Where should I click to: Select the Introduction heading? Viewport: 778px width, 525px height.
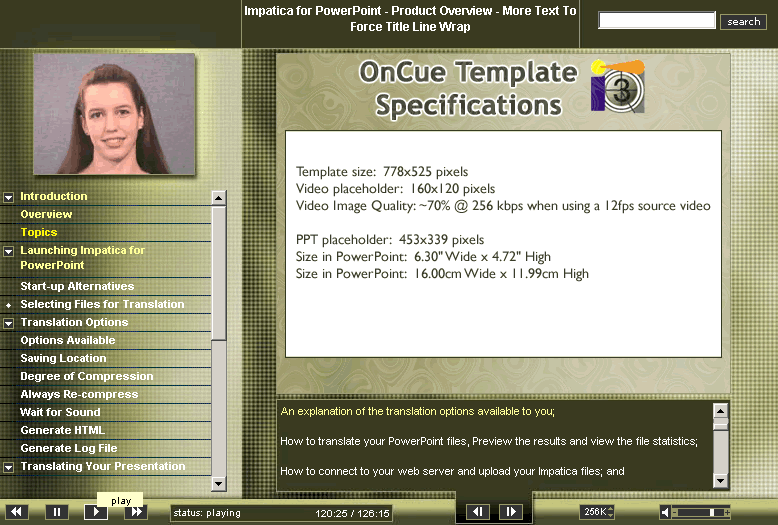[x=54, y=197]
